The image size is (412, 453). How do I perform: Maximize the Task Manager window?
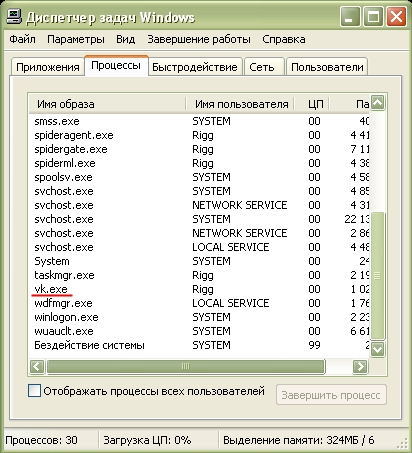tap(373, 16)
